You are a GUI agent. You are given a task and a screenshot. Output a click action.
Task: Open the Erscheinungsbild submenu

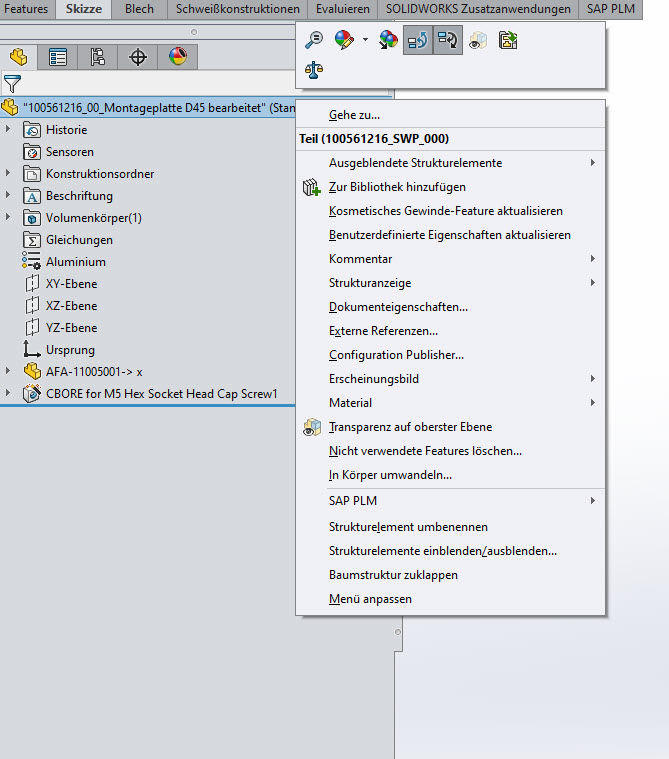tap(450, 379)
